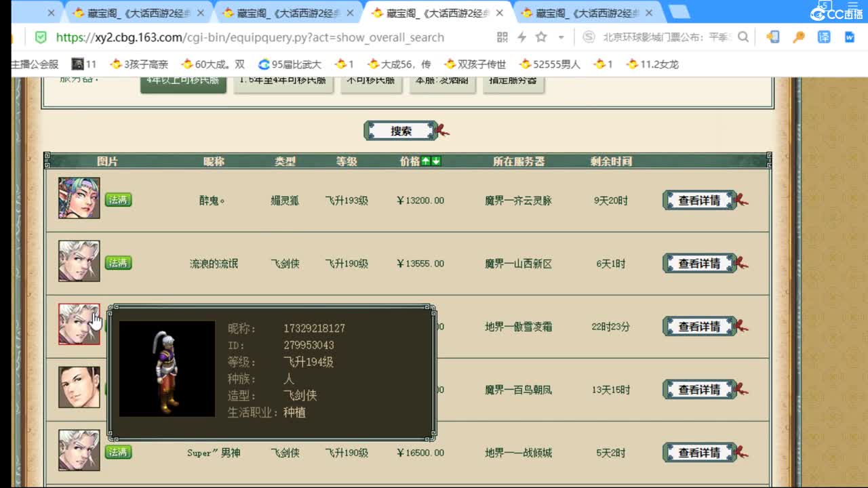Open bookmark labeled 11

pos(85,64)
